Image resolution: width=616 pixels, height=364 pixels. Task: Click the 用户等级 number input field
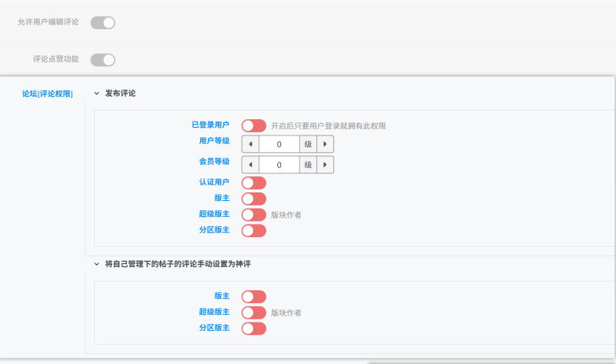(x=279, y=144)
